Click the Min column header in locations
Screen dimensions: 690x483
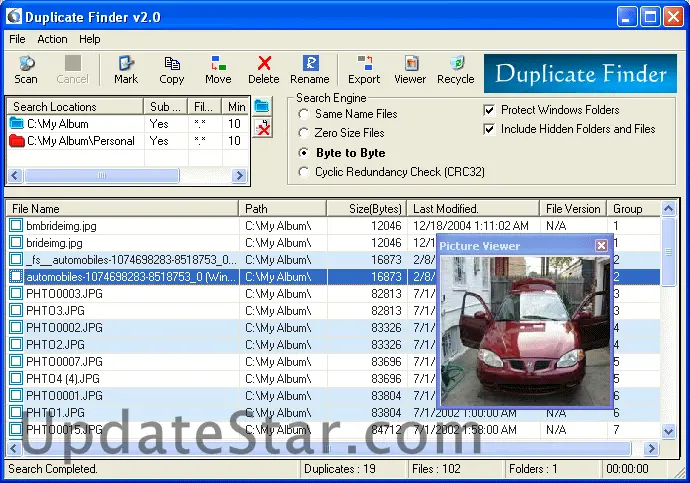[x=236, y=106]
